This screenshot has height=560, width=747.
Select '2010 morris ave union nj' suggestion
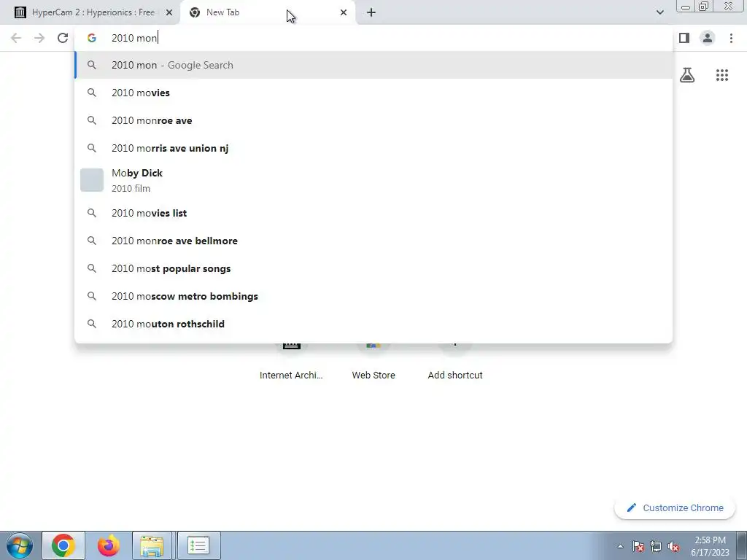pos(373,148)
